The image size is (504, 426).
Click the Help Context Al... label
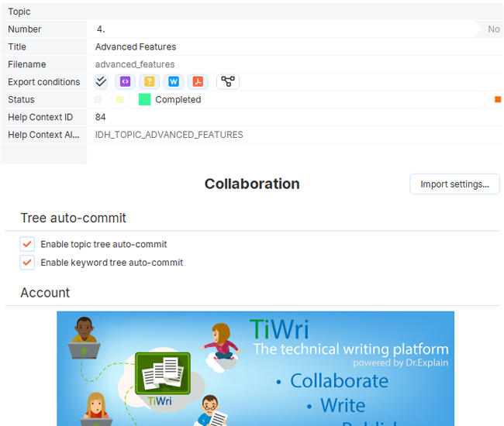(43, 135)
